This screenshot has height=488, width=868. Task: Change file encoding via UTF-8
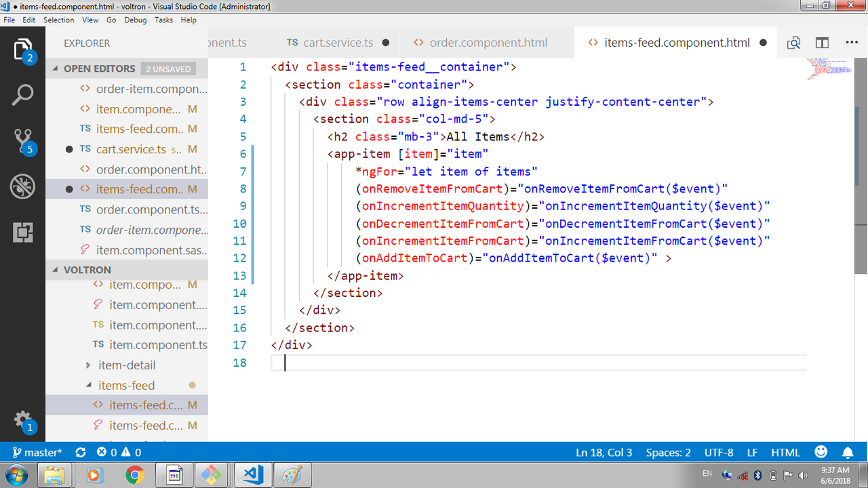pos(719,452)
